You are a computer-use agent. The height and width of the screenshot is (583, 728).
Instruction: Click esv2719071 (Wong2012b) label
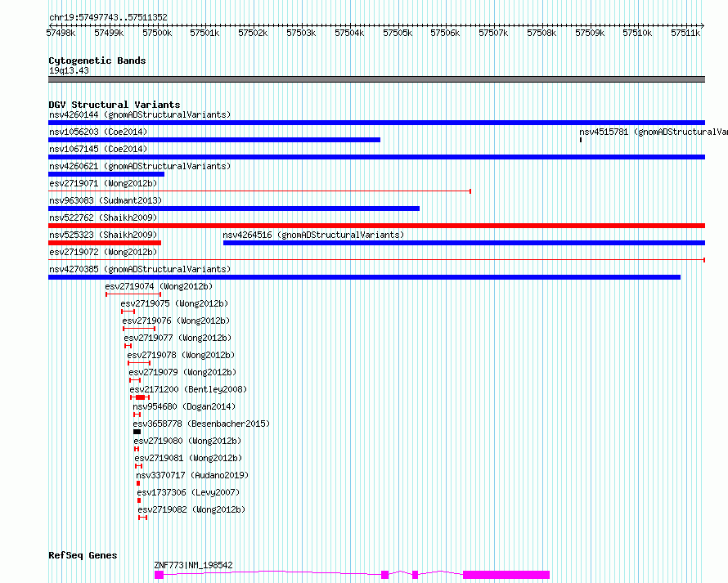(103, 183)
